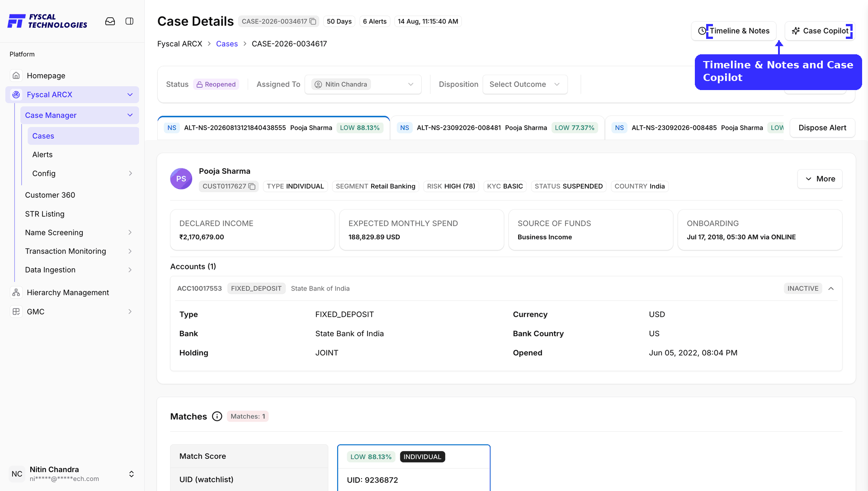The image size is (868, 491).
Task: Select alert tab ALT-NS-23092026-008481
Action: tap(497, 128)
